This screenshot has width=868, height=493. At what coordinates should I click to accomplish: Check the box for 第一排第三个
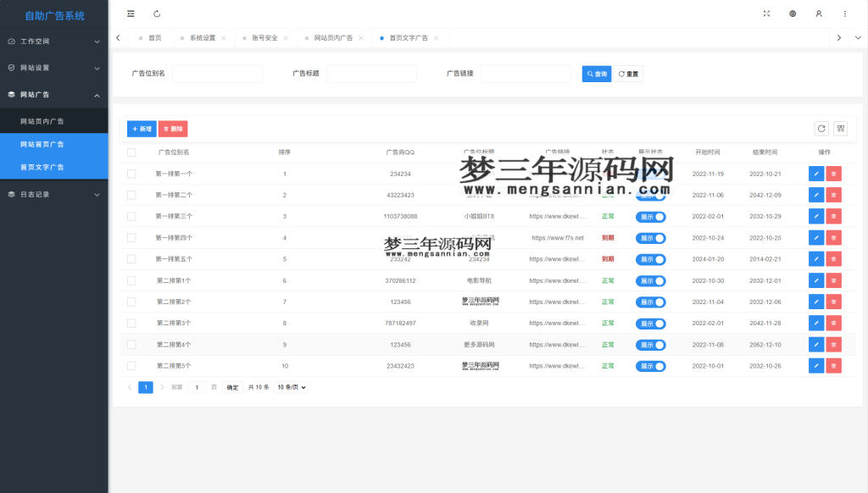[131, 216]
